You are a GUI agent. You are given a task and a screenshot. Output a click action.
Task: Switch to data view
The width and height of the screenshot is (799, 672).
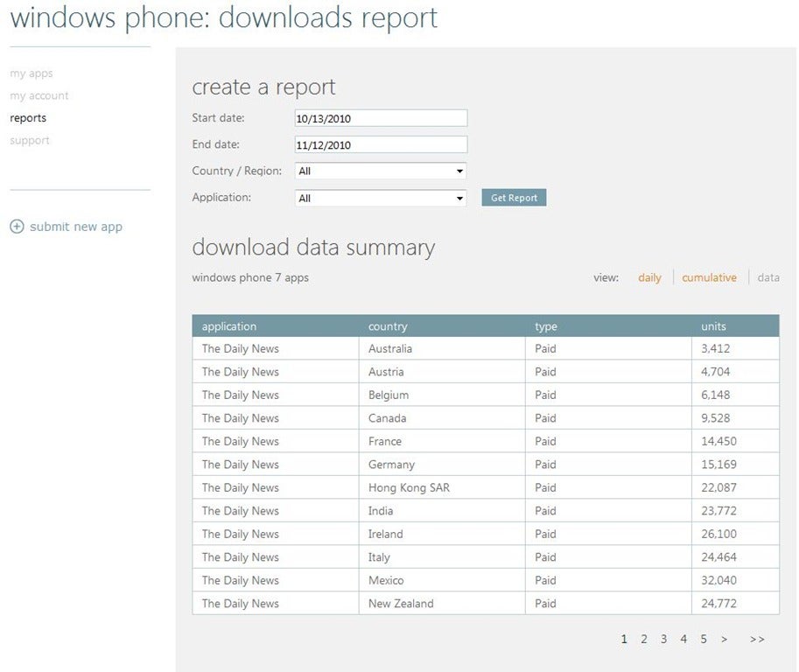point(768,277)
